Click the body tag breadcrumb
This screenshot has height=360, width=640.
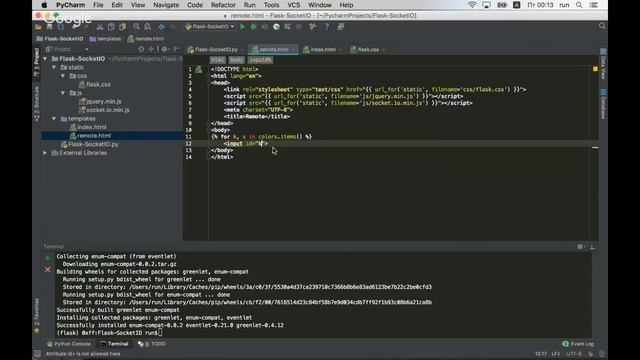(x=236, y=60)
